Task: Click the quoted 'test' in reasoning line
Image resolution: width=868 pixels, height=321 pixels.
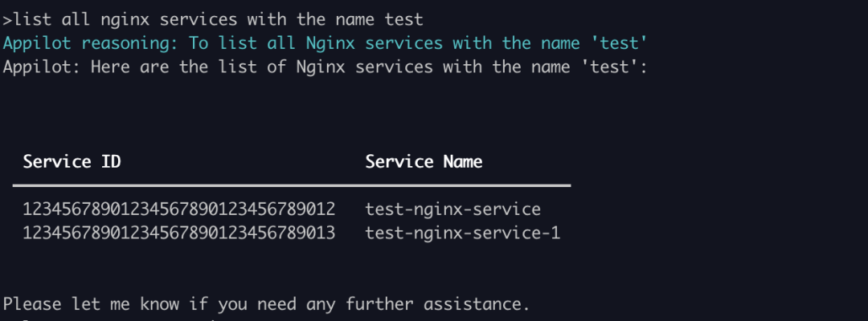Action: [x=618, y=43]
